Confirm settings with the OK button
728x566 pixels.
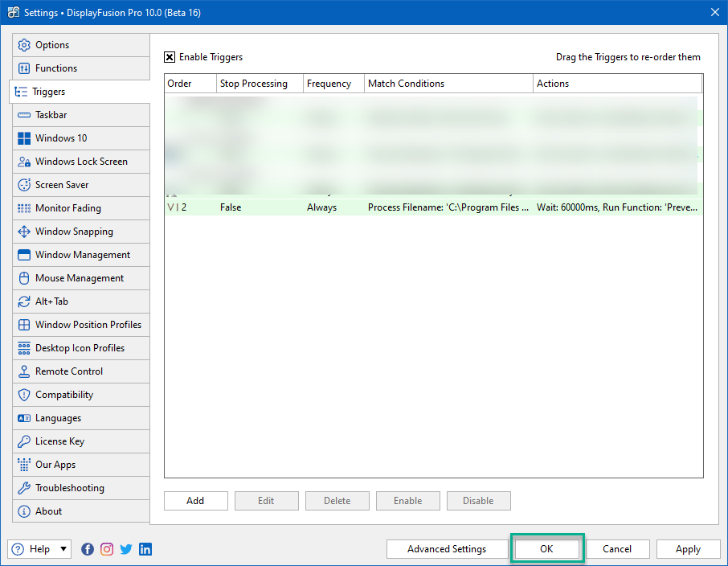pyautogui.click(x=546, y=549)
